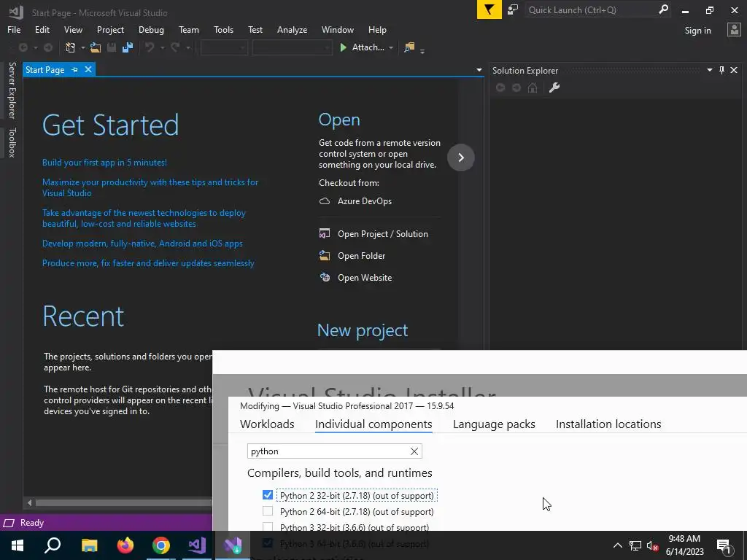Open toolbar options overflow arrow

[422, 50]
